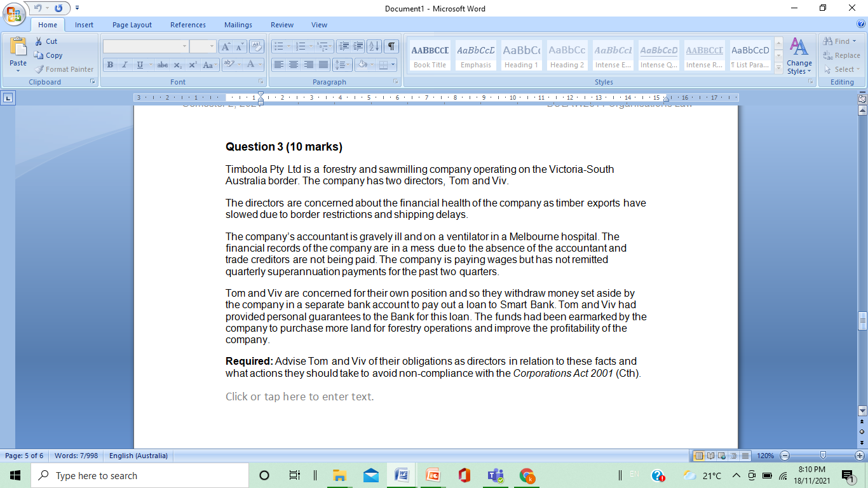Viewport: 868px width, 488px height.
Task: Open the Review tab
Action: pos(281,25)
